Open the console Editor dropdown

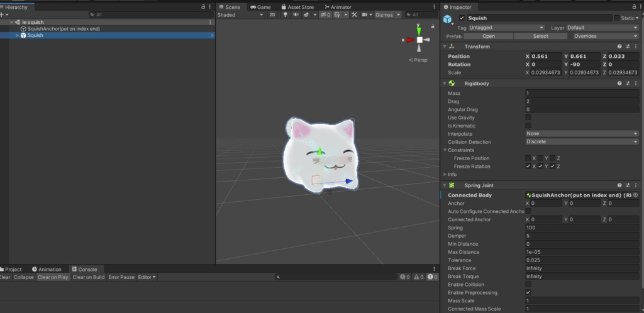[x=147, y=277]
